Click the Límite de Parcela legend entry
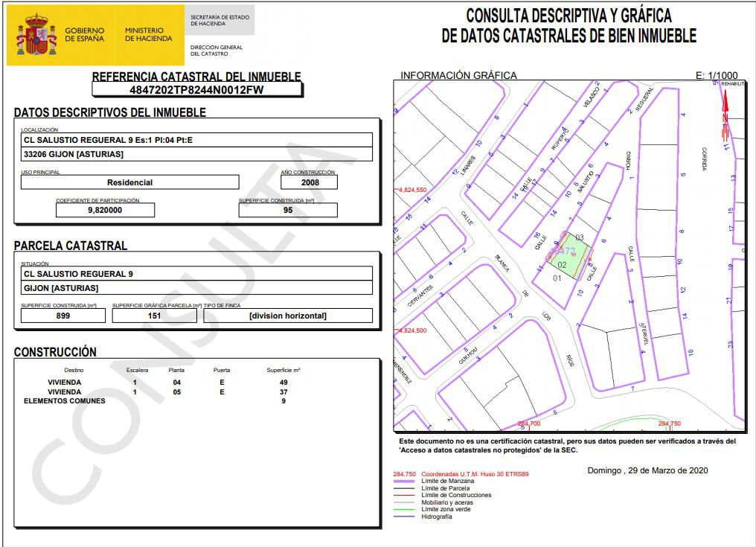The image size is (756, 547). [x=446, y=488]
